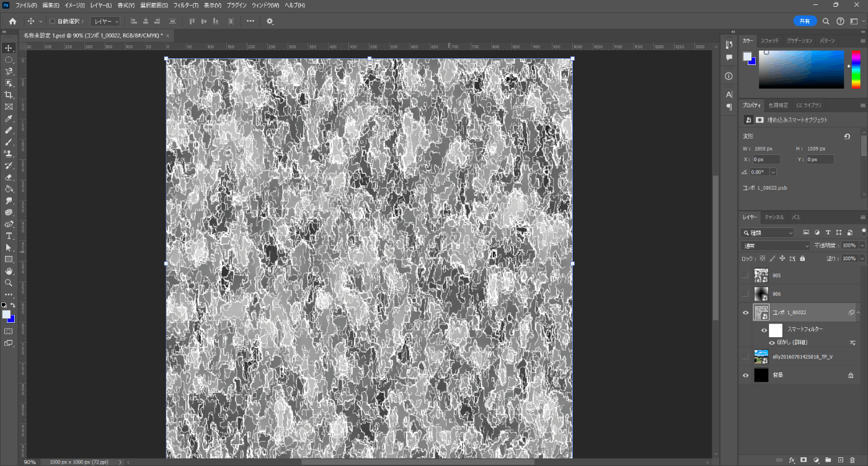
Task: Open the blend mode dropdown 通常
Action: [776, 246]
